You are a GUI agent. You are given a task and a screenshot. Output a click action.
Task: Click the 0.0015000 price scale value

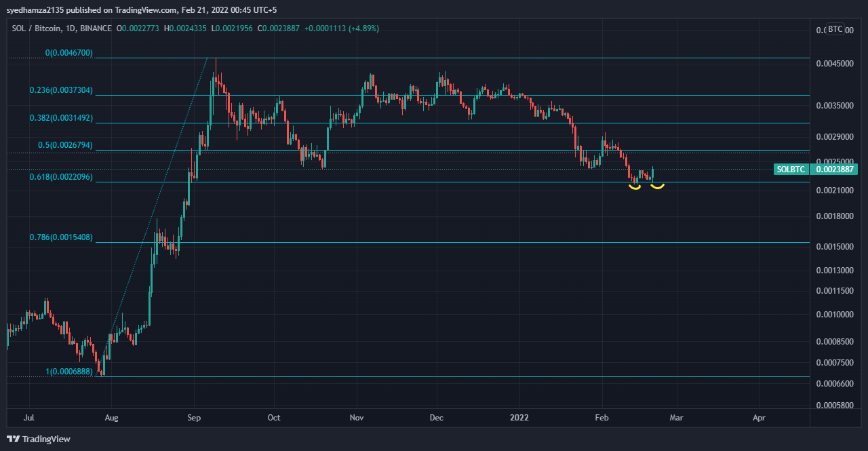(x=833, y=247)
